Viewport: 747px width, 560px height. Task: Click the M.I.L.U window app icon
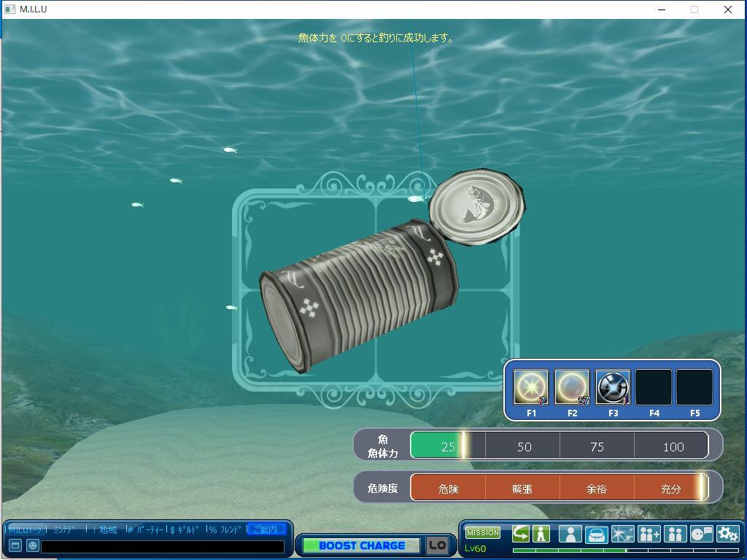9,9
